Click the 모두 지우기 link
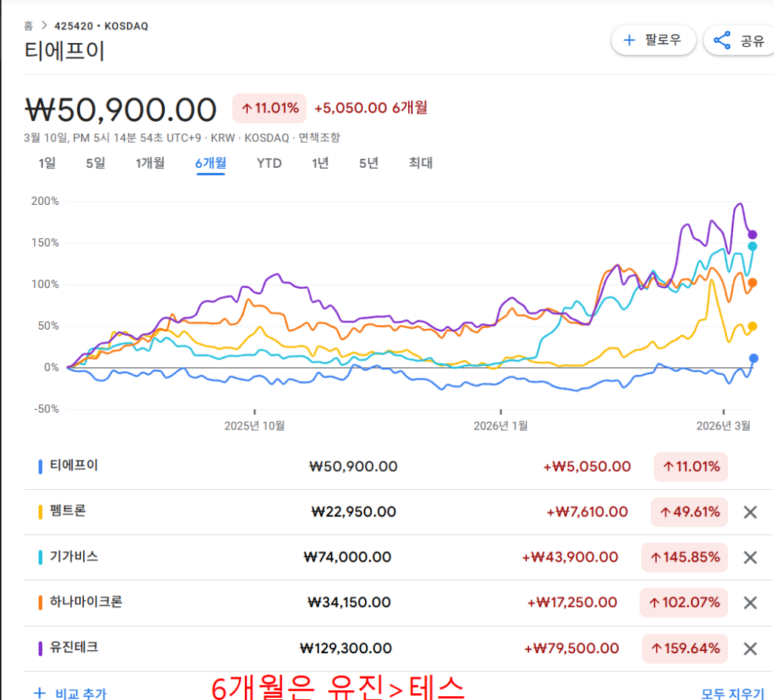Image resolution: width=774 pixels, height=700 pixels. tap(732, 693)
